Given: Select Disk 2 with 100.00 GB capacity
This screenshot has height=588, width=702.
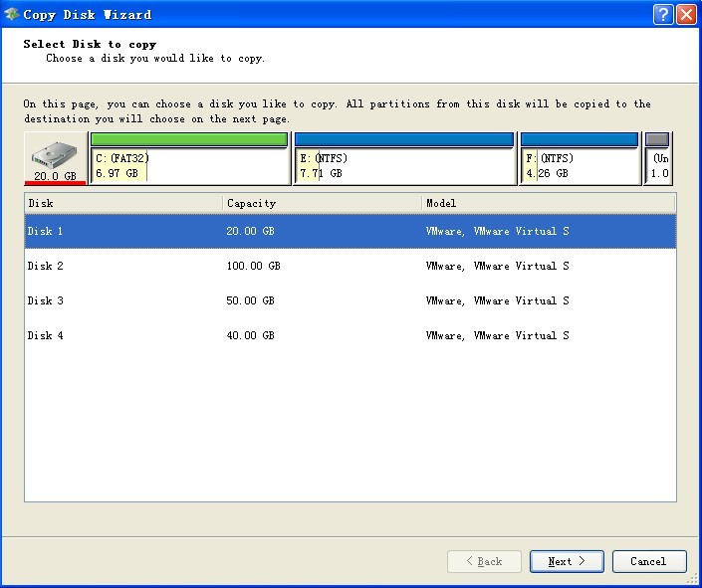Looking at the screenshot, I should [350, 266].
